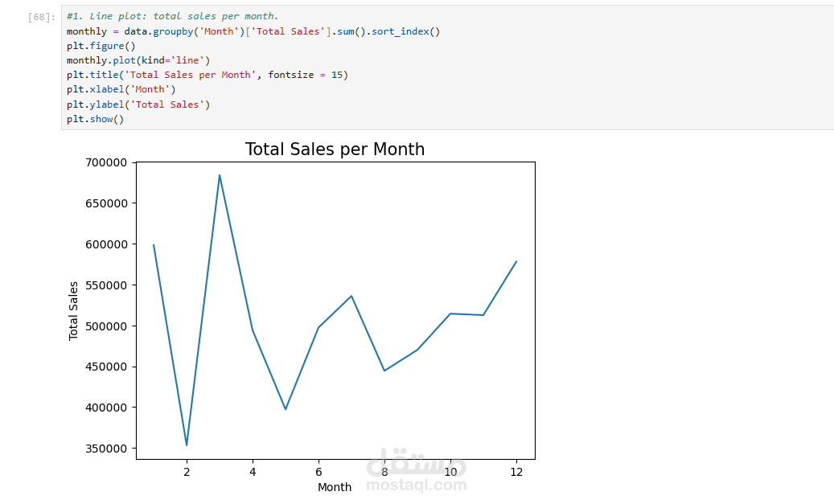Click the plt.title code line
The width and height of the screenshot is (834, 504).
click(207, 75)
